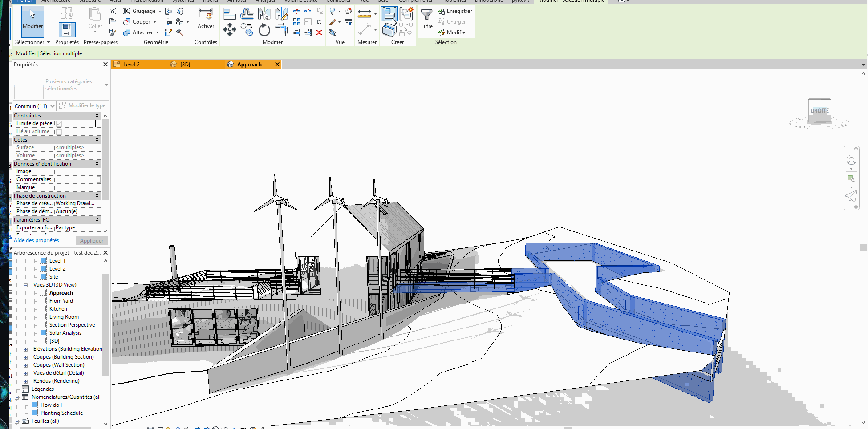Click the Cut scissors icon in Presse-papiers
Image resolution: width=868 pixels, height=429 pixels.
(113, 11)
